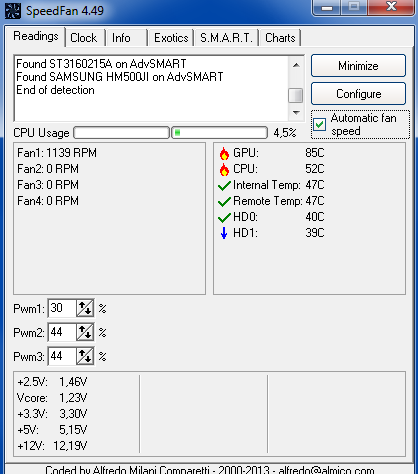This screenshot has height=474, width=418.
Task: Toggle the Automatic fan speed checkbox
Action: [319, 125]
